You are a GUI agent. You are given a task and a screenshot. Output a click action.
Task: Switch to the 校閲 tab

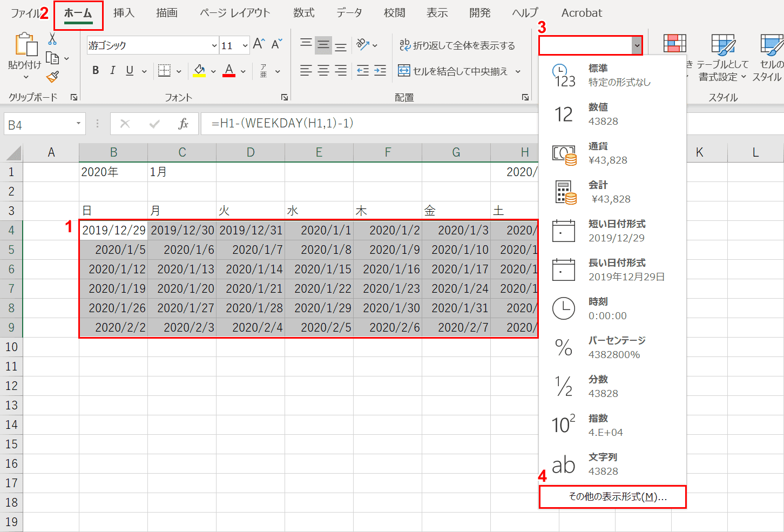tap(395, 13)
